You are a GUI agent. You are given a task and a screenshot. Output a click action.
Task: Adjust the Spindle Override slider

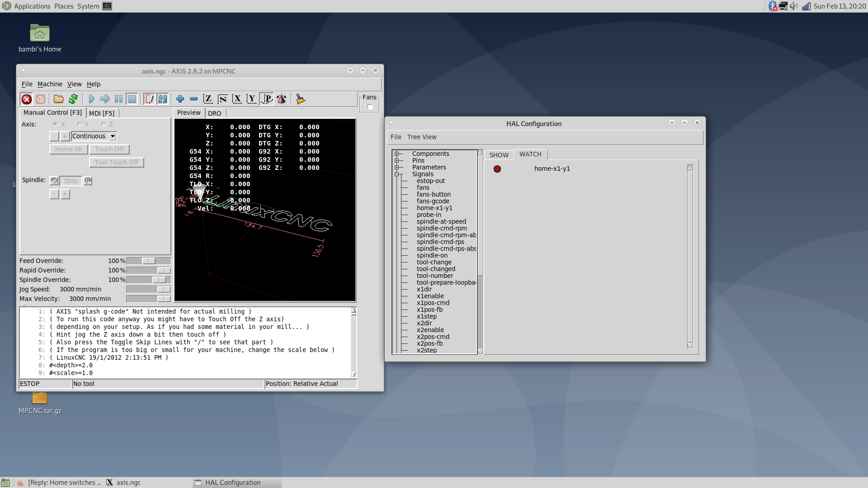(148, 280)
